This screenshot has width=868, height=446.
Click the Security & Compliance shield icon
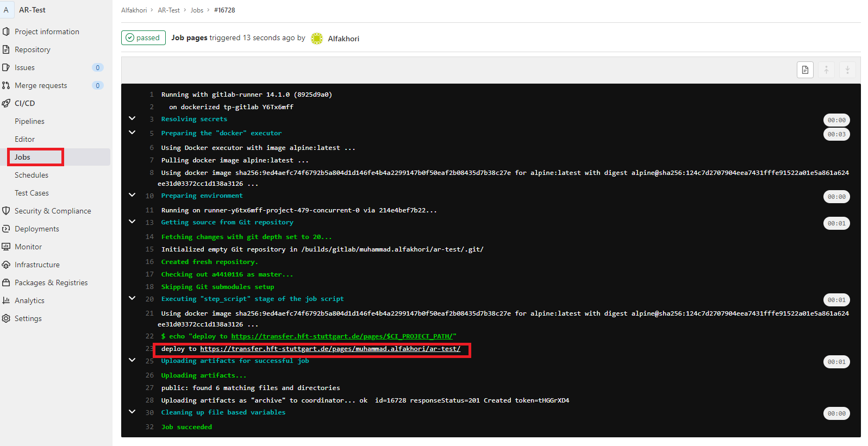pos(6,211)
